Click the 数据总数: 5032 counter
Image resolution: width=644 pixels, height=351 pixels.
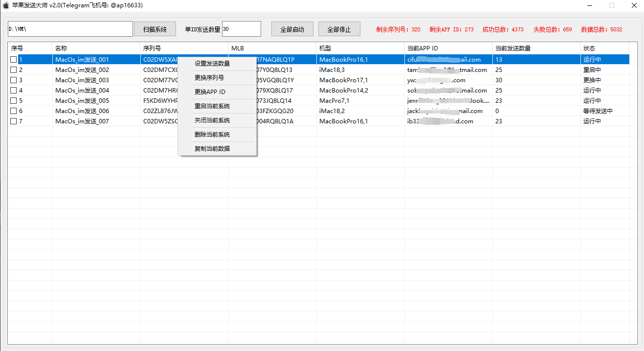click(601, 29)
